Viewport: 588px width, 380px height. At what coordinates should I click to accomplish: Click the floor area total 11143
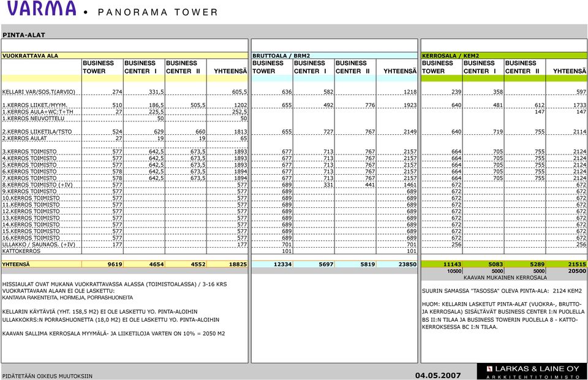452,264
